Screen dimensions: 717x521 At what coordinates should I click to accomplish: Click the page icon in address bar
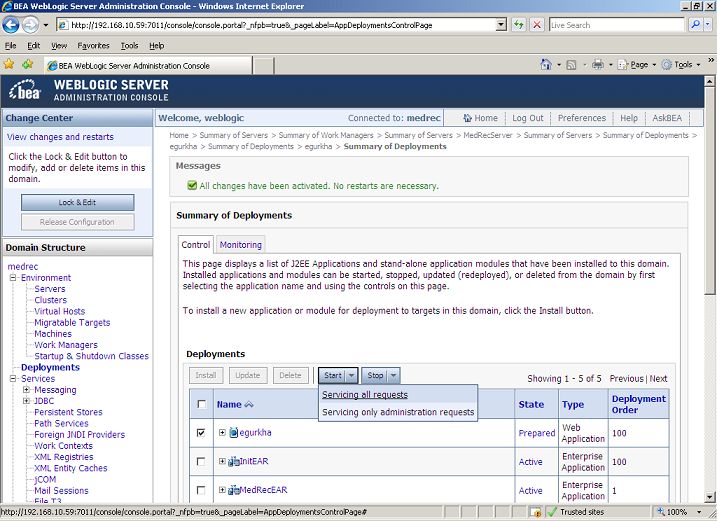(64, 25)
